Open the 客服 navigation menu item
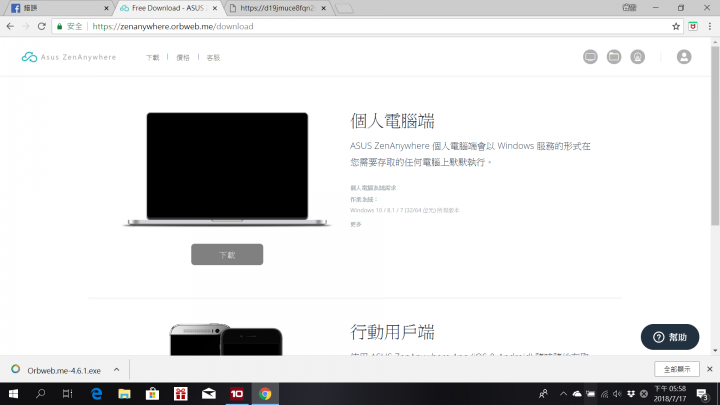Viewport: 720px width, 405px height. (213, 57)
